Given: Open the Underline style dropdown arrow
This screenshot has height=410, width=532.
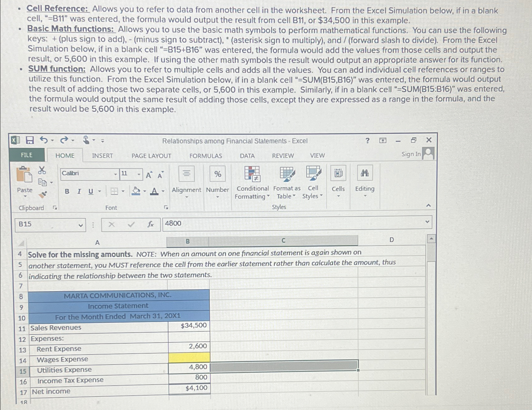Looking at the screenshot, I should click(100, 191).
